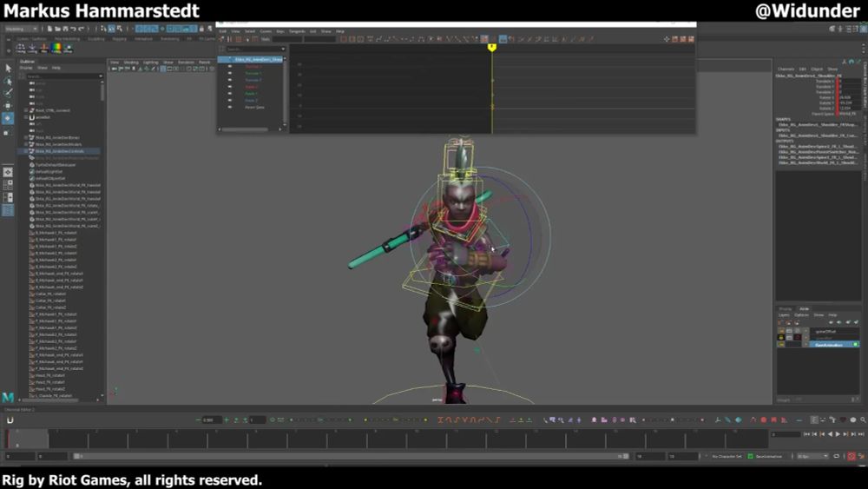Toggle the first button on the BaseAnimation layer row
The image size is (868, 489).
point(781,345)
